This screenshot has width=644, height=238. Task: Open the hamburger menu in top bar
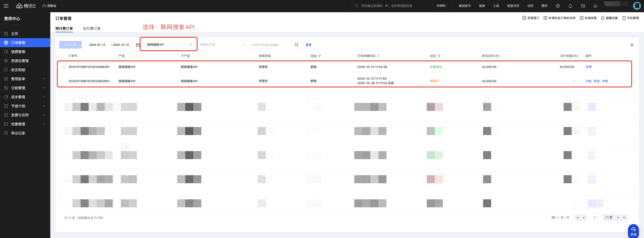point(6,6)
